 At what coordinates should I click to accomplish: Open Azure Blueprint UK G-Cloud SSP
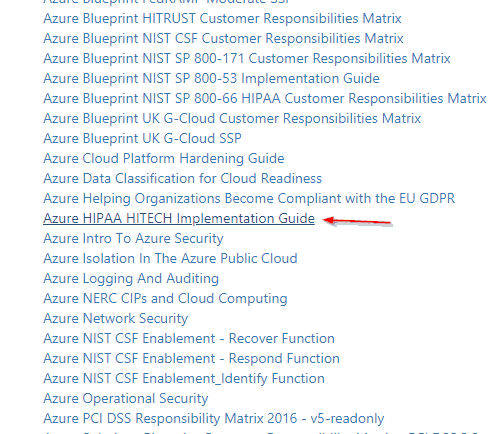coord(142,139)
